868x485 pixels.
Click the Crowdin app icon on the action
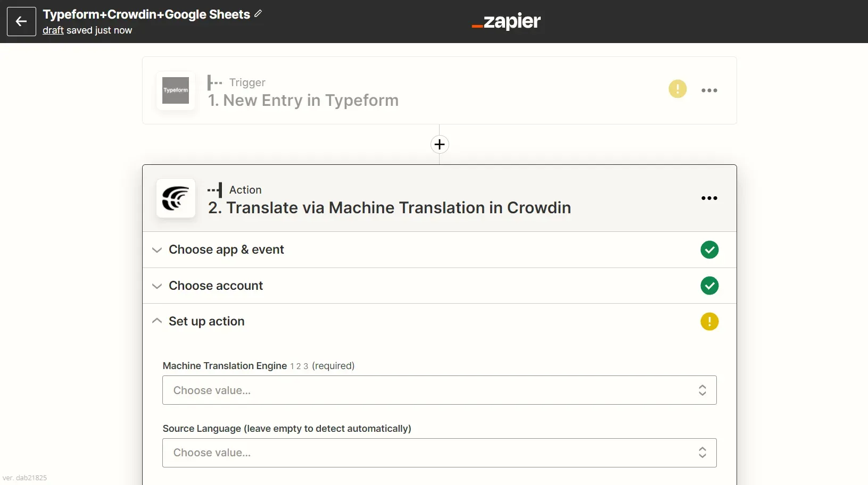(x=176, y=198)
